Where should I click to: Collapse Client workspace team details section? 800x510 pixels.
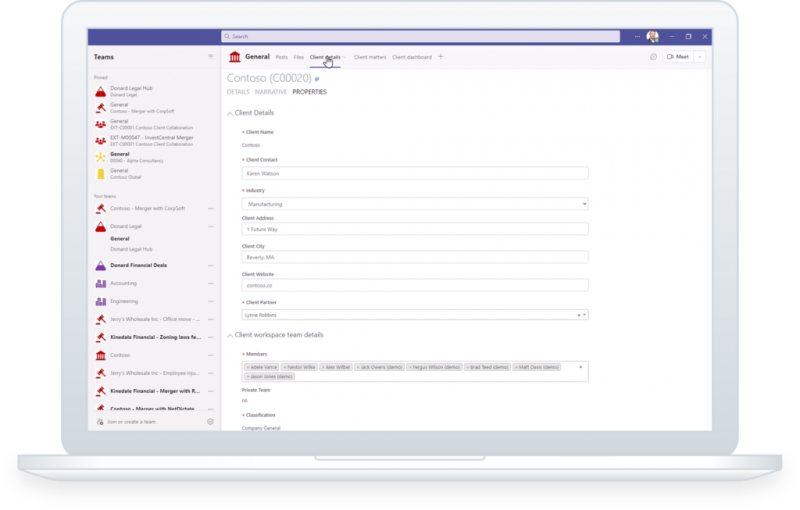229,334
